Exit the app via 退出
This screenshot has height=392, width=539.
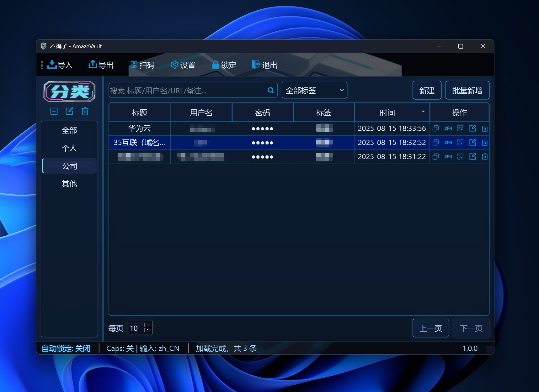click(x=265, y=65)
